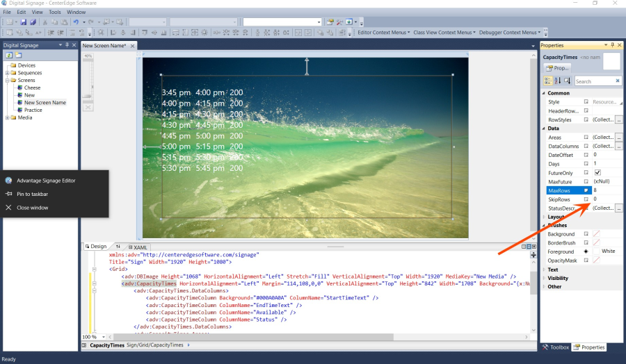Pin the Digital Signage panel
The height and width of the screenshot is (364, 626).
coord(66,45)
